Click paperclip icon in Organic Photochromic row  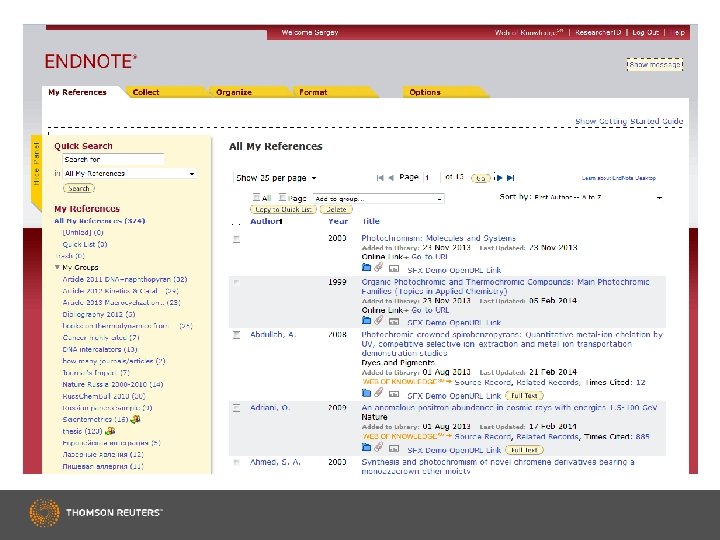(x=378, y=320)
